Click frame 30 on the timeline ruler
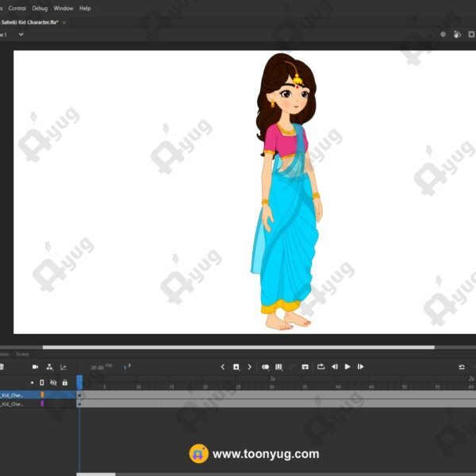The height and width of the screenshot is (476, 476). tap(271, 387)
